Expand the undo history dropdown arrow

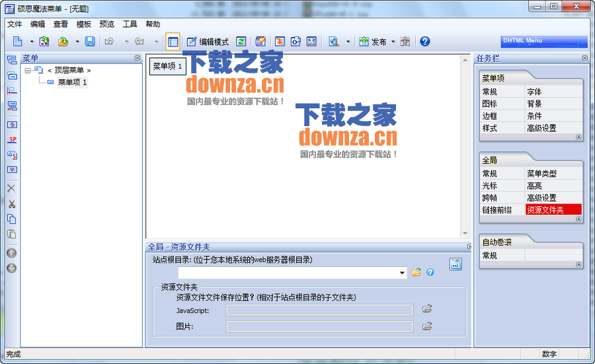[x=127, y=42]
